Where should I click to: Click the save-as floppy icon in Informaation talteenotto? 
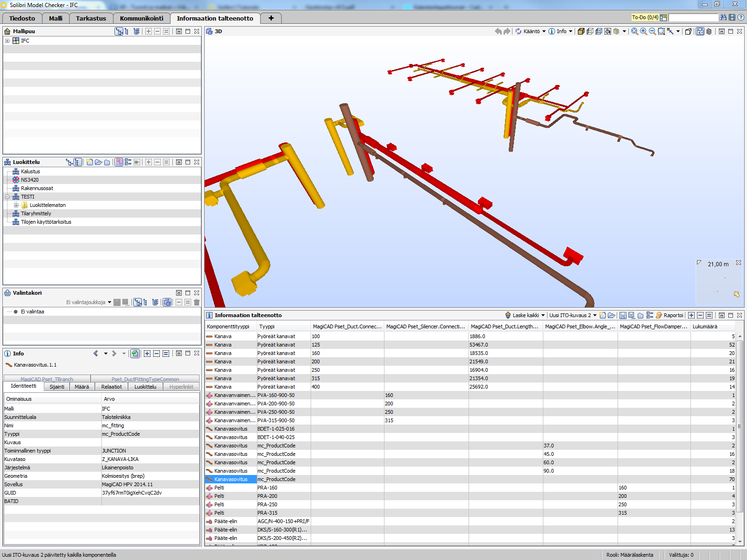632,315
